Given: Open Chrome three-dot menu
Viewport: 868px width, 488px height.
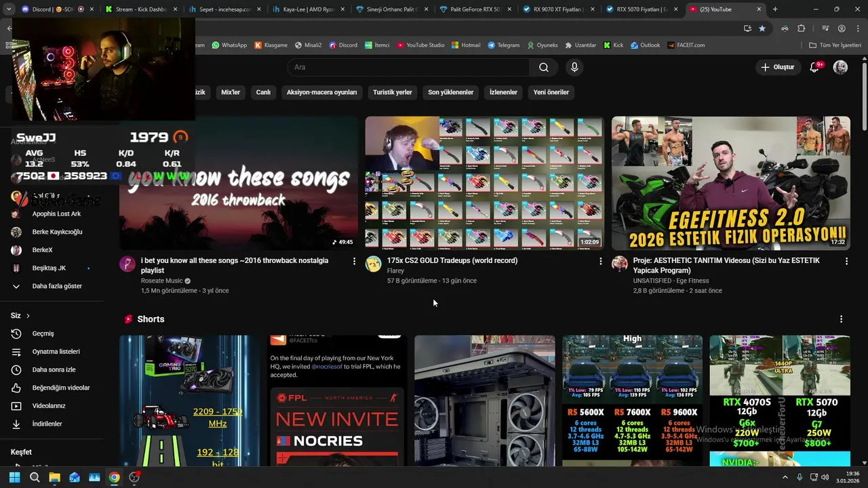Looking at the screenshot, I should pyautogui.click(x=858, y=28).
